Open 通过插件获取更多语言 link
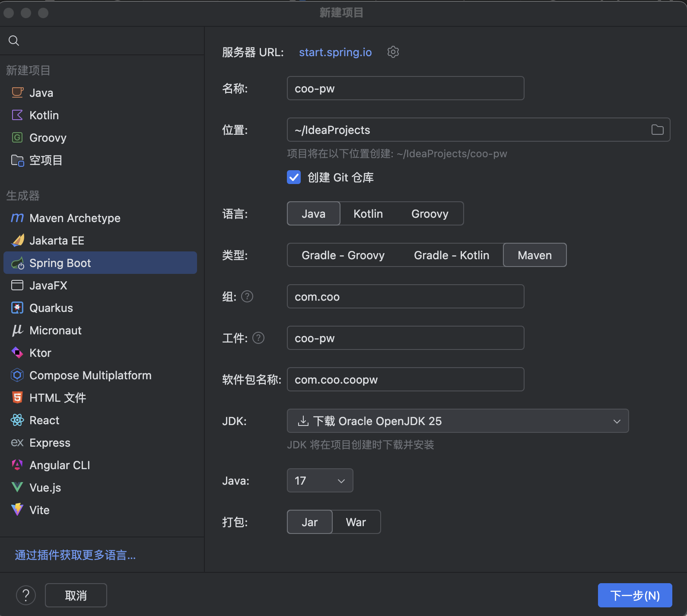The image size is (687, 616). click(x=75, y=555)
